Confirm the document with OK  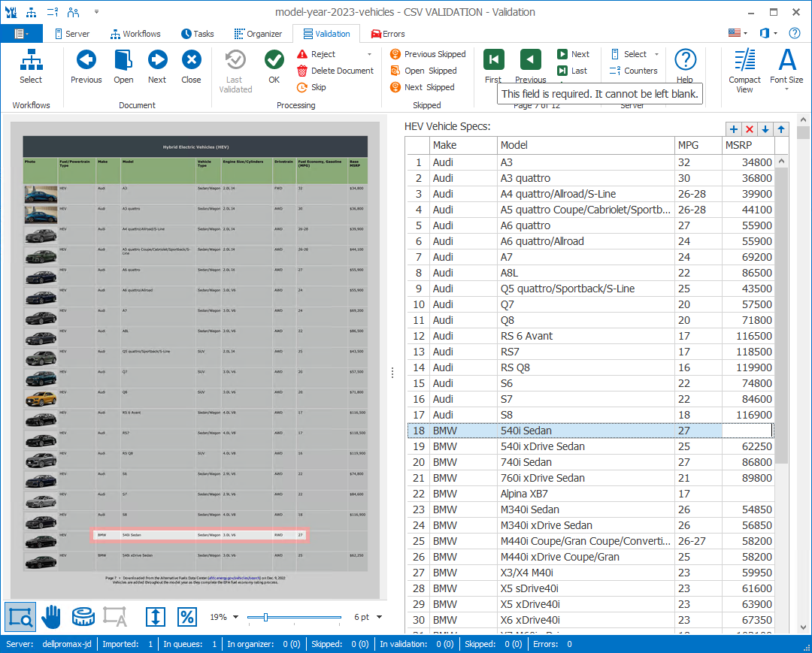(274, 65)
